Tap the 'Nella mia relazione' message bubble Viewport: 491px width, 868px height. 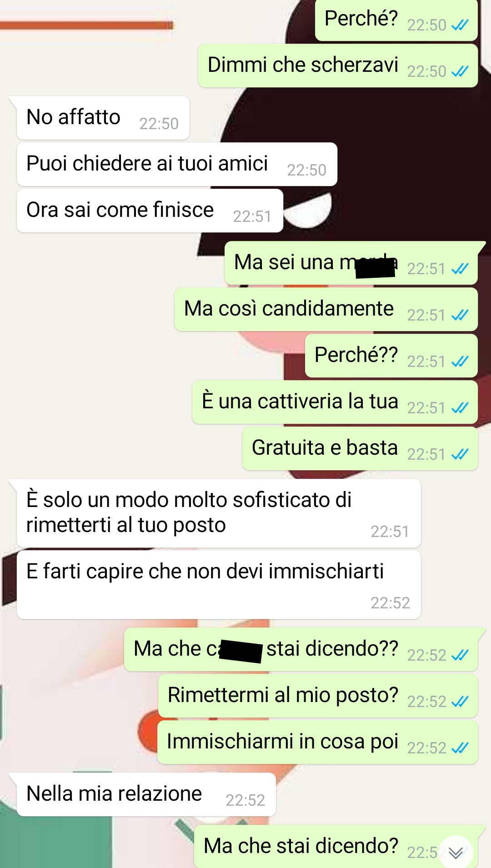pyautogui.click(x=146, y=794)
